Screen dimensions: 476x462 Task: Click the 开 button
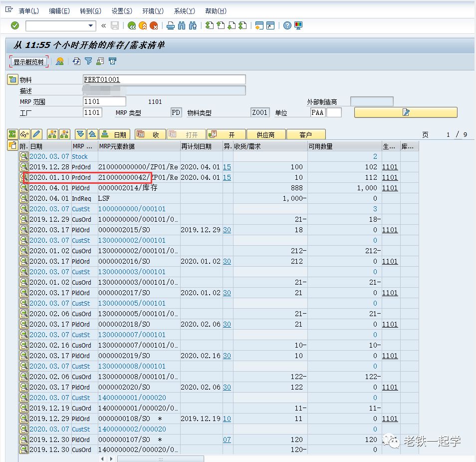(226, 134)
